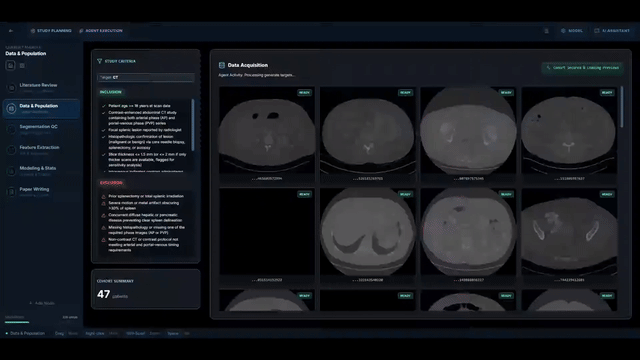Click the Feature Extraction step icon
The height and width of the screenshot is (360, 640).
pos(11,150)
